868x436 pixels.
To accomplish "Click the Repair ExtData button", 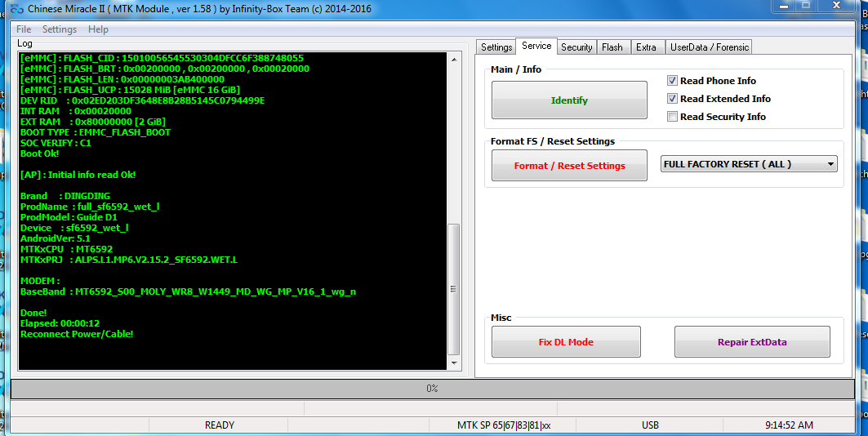I will coord(752,342).
